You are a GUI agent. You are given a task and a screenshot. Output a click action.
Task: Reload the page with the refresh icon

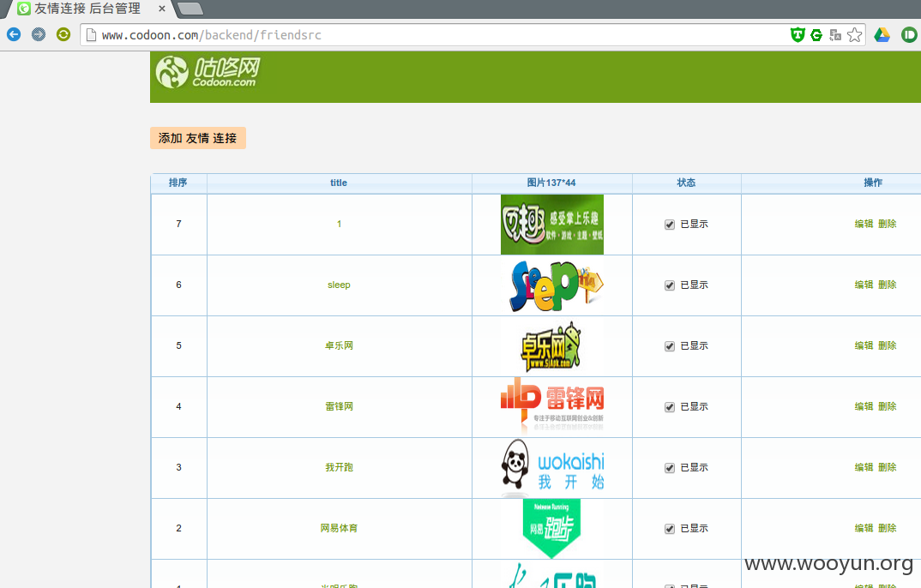[63, 34]
